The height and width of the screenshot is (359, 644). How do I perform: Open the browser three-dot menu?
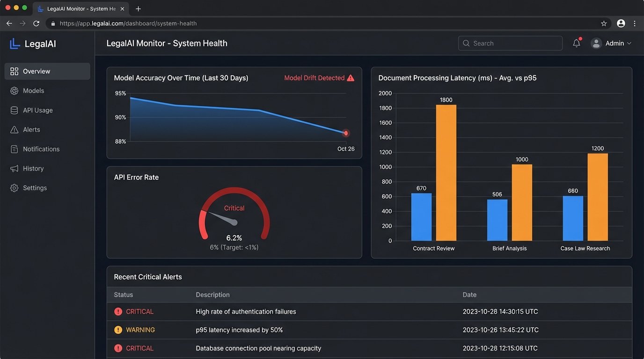coord(635,23)
